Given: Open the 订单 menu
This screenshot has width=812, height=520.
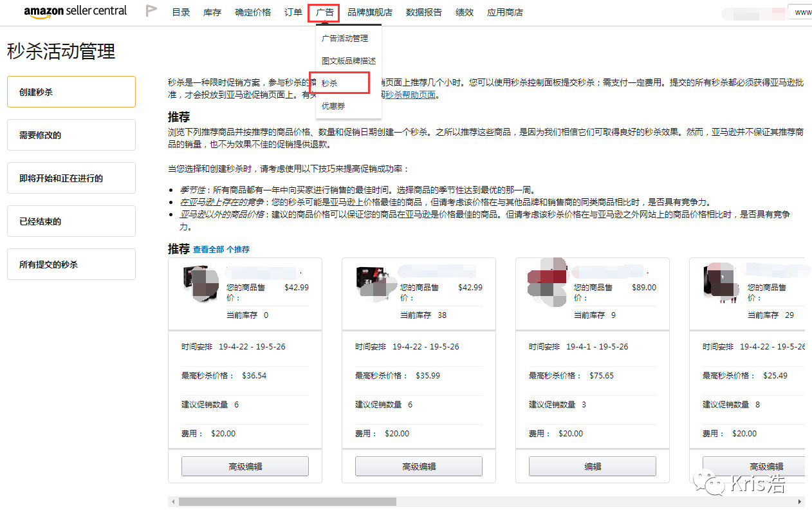Looking at the screenshot, I should pos(293,12).
